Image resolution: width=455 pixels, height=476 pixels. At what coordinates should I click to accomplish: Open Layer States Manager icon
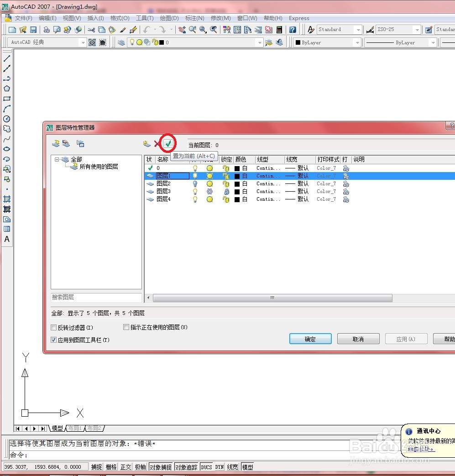tap(80, 143)
